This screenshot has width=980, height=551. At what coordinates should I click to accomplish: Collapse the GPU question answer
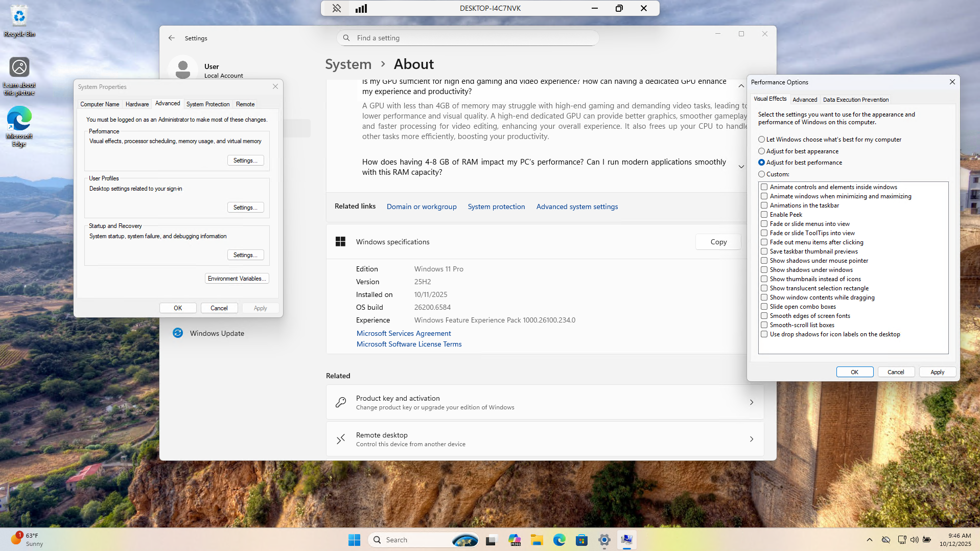(x=741, y=86)
